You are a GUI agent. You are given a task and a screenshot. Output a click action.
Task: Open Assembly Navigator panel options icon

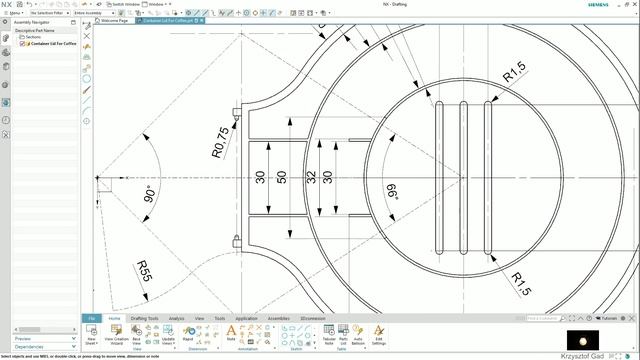pos(73,22)
